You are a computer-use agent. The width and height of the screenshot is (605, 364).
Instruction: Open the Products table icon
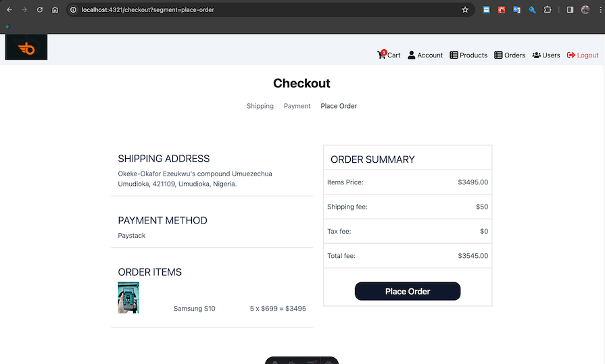click(x=454, y=55)
